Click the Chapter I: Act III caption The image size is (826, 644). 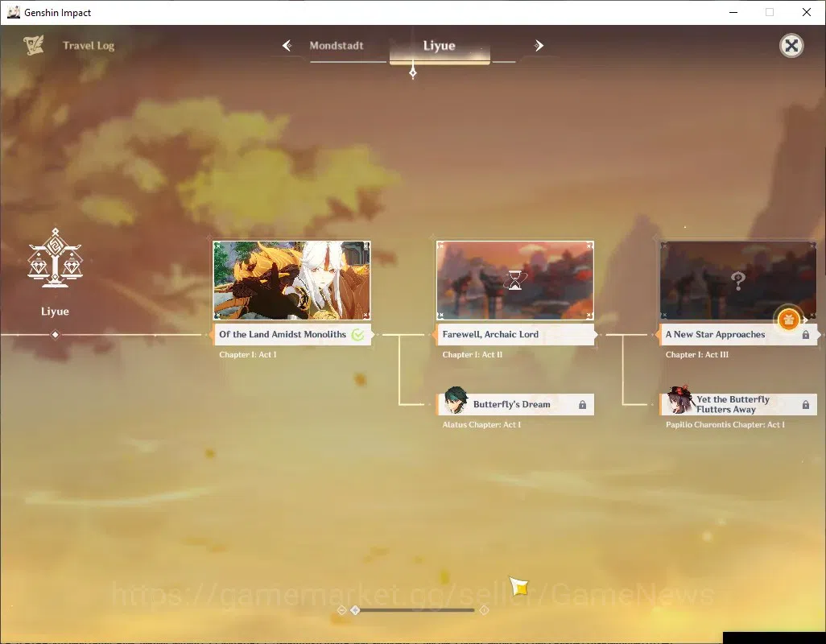[697, 355]
